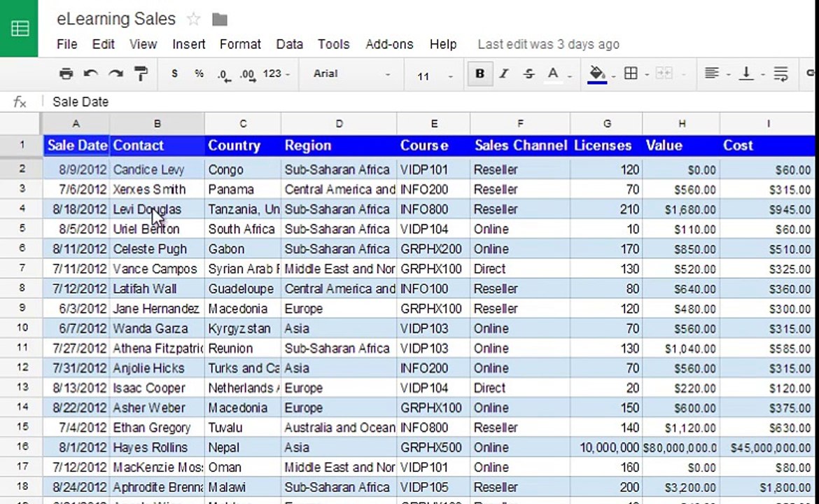Open the Arial font dropdown
This screenshot has width=819, height=504.
coord(351,73)
